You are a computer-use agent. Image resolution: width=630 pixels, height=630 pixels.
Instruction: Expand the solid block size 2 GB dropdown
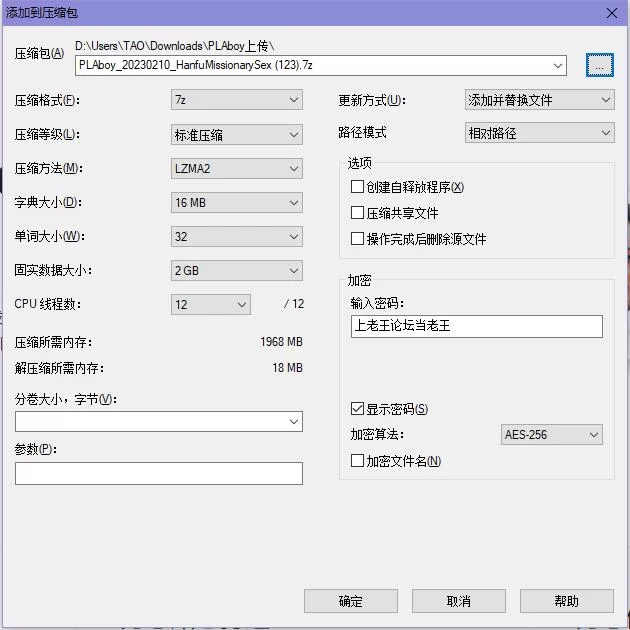(236, 271)
